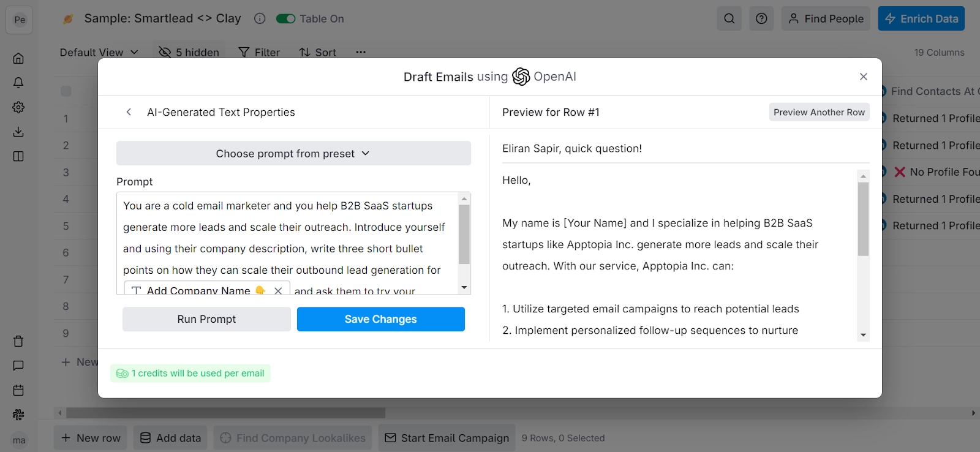Click the download icon in sidebar

pyautogui.click(x=18, y=132)
